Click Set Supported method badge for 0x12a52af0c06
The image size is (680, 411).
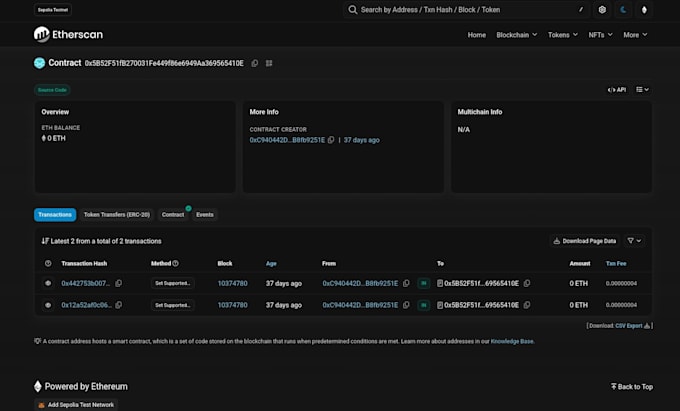click(173, 305)
